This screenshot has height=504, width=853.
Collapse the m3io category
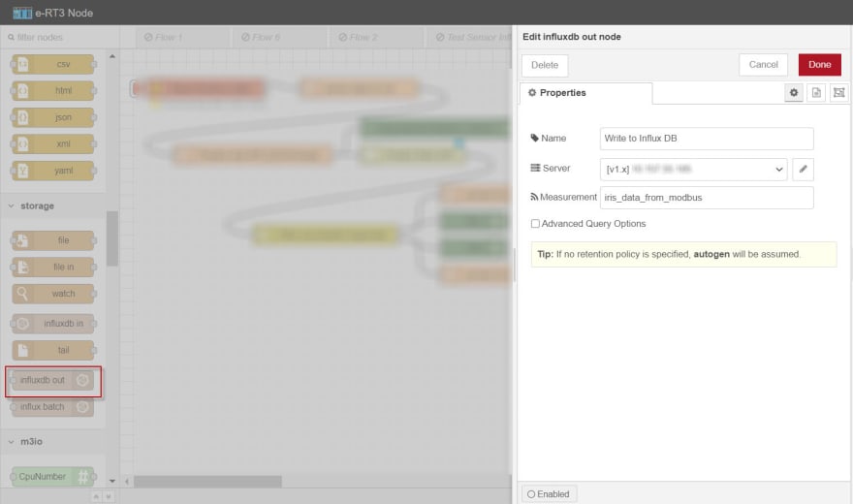point(53,441)
